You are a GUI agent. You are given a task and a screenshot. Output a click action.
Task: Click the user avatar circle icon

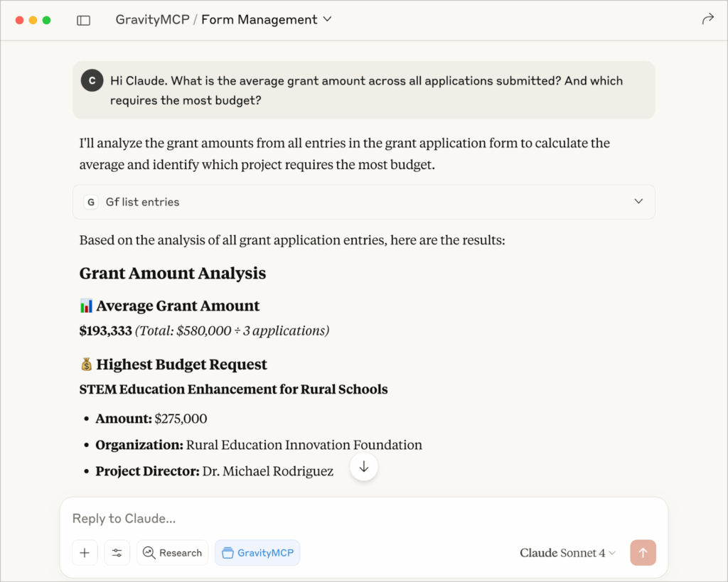click(x=92, y=80)
